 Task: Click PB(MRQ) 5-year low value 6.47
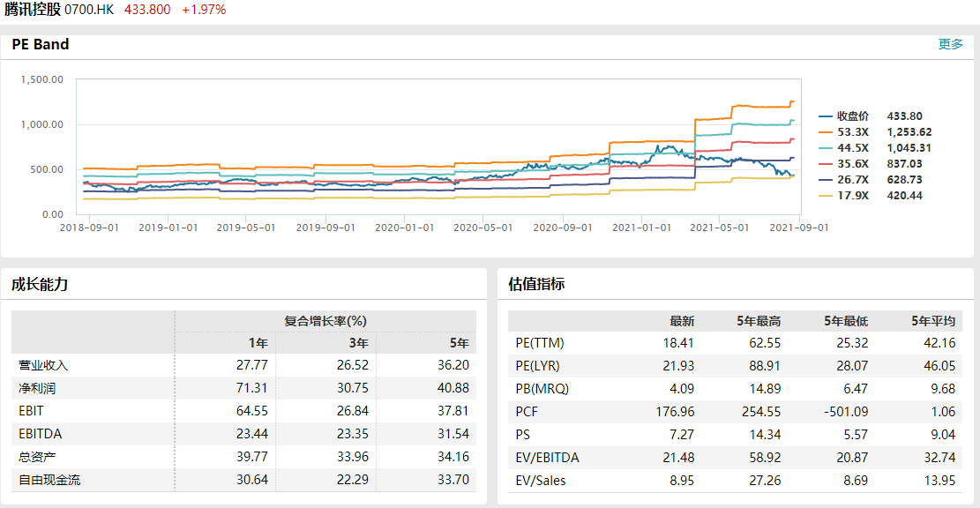855,389
